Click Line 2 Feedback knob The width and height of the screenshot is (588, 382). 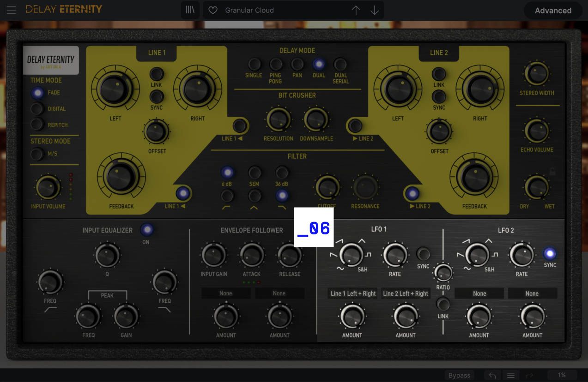[474, 177]
